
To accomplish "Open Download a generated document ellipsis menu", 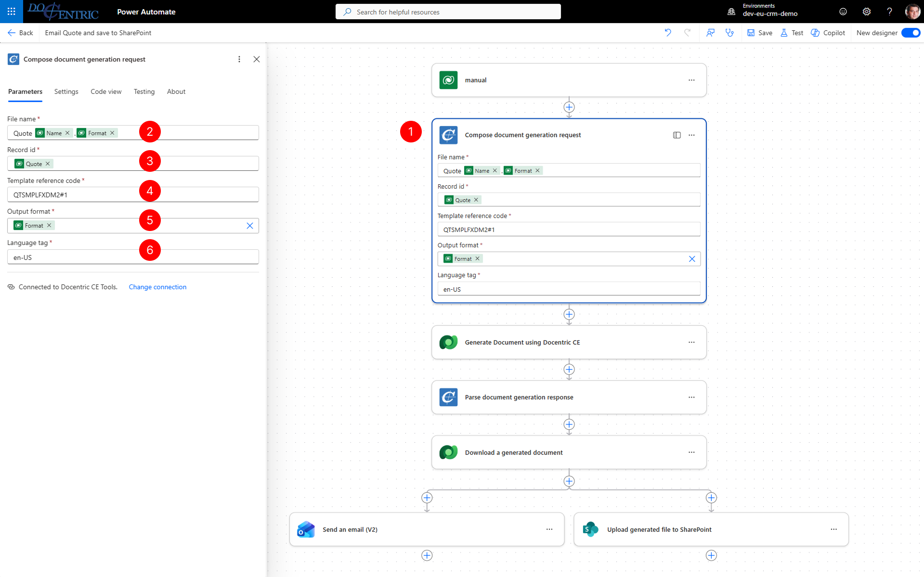I will coord(691,452).
